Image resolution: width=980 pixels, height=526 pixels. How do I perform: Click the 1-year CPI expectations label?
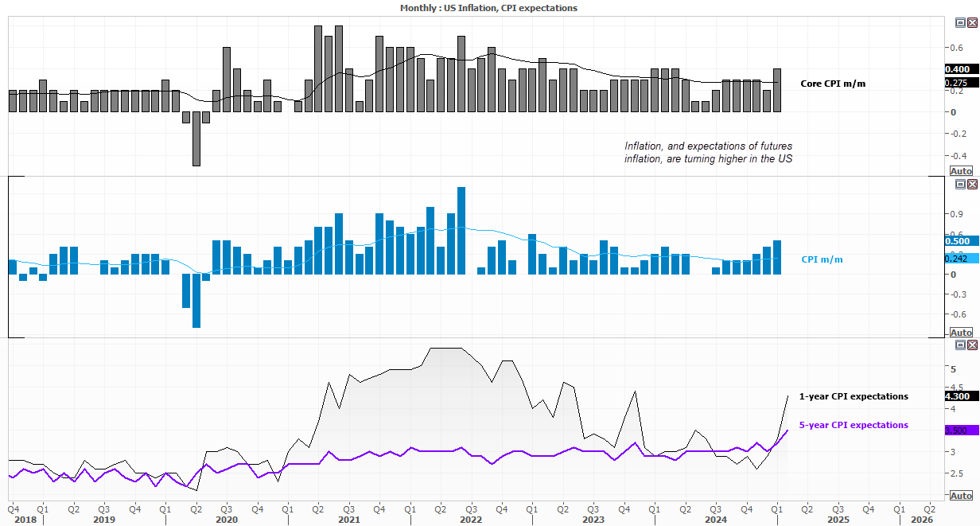(854, 396)
